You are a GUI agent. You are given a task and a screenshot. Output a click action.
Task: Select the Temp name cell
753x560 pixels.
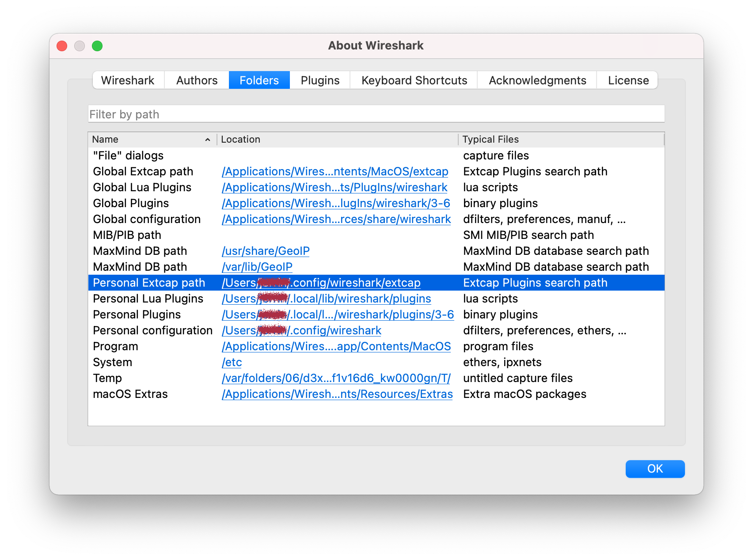click(107, 378)
